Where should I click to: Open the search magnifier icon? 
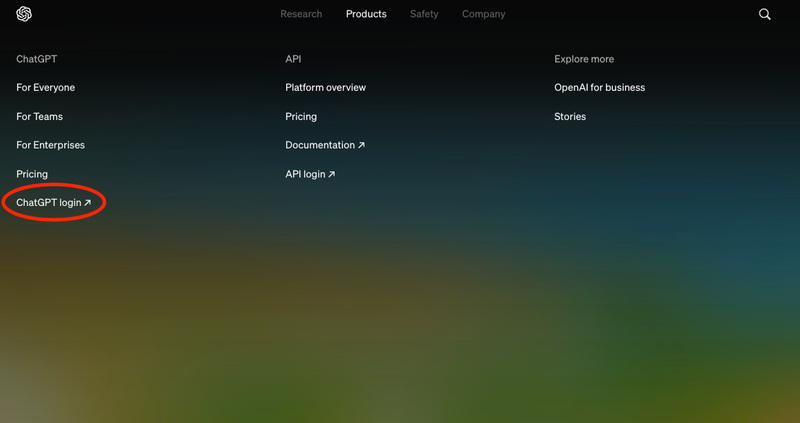pyautogui.click(x=764, y=14)
